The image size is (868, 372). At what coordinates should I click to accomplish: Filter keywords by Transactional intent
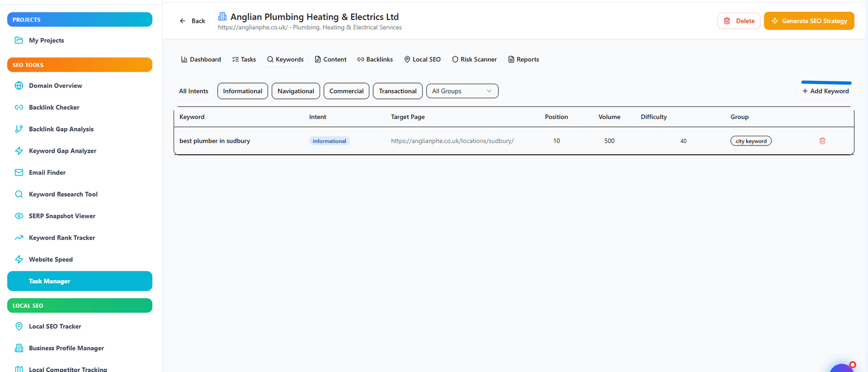pos(398,91)
